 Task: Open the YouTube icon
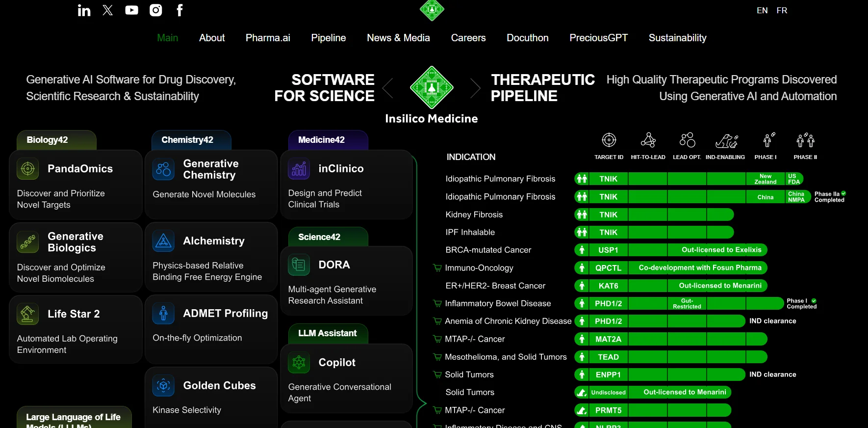click(131, 10)
